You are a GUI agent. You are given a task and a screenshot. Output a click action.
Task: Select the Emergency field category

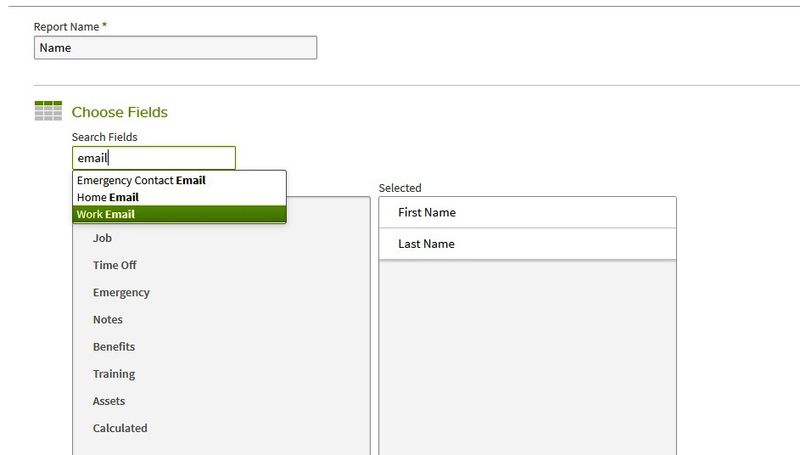[x=121, y=292]
